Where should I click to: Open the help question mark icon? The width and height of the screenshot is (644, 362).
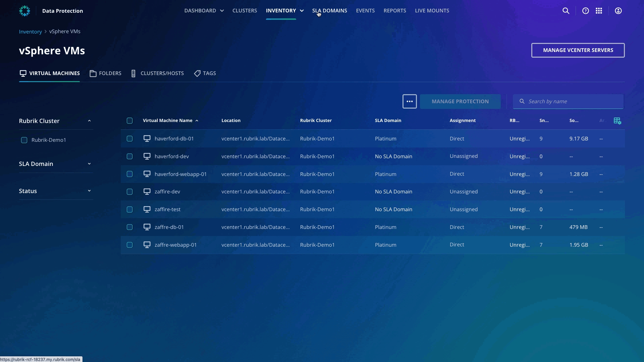(x=585, y=11)
